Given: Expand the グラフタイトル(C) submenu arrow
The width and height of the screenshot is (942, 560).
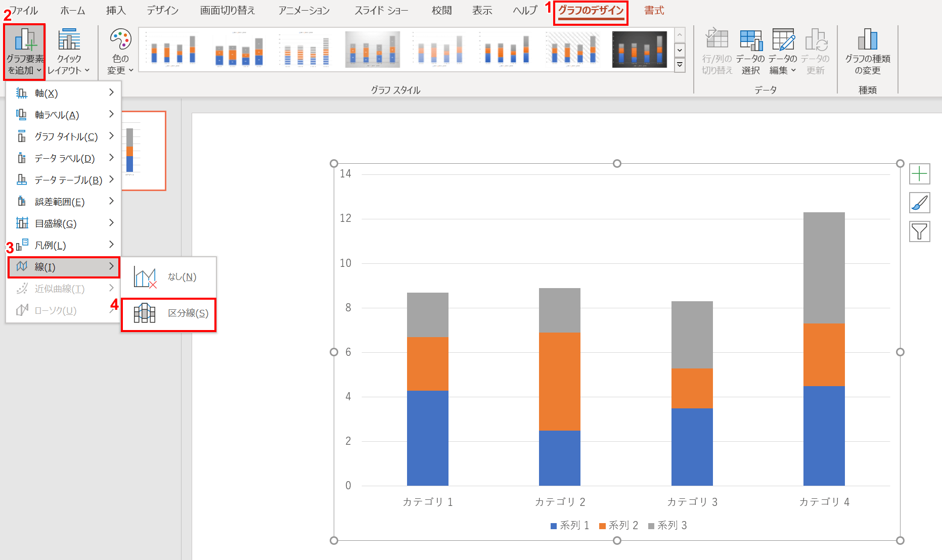Looking at the screenshot, I should click(111, 136).
